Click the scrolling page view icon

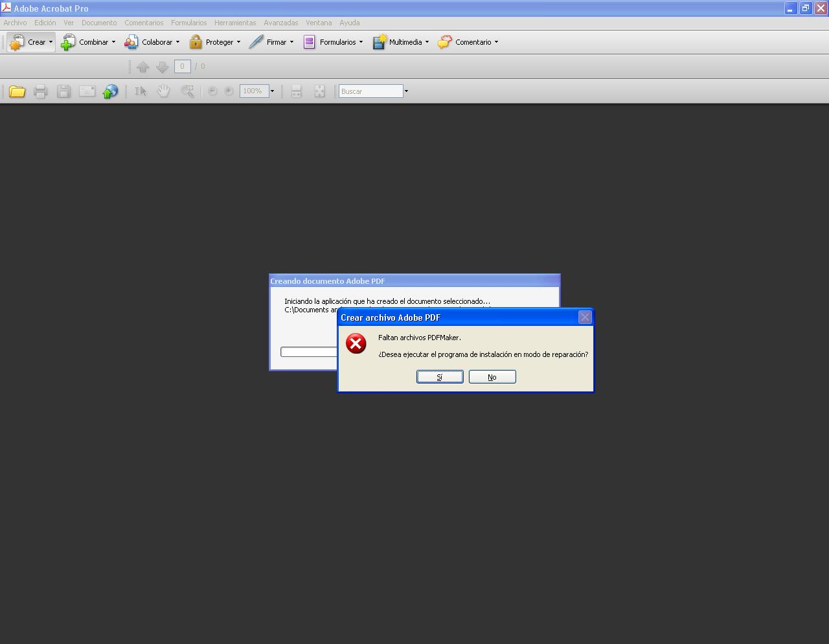[x=296, y=91]
